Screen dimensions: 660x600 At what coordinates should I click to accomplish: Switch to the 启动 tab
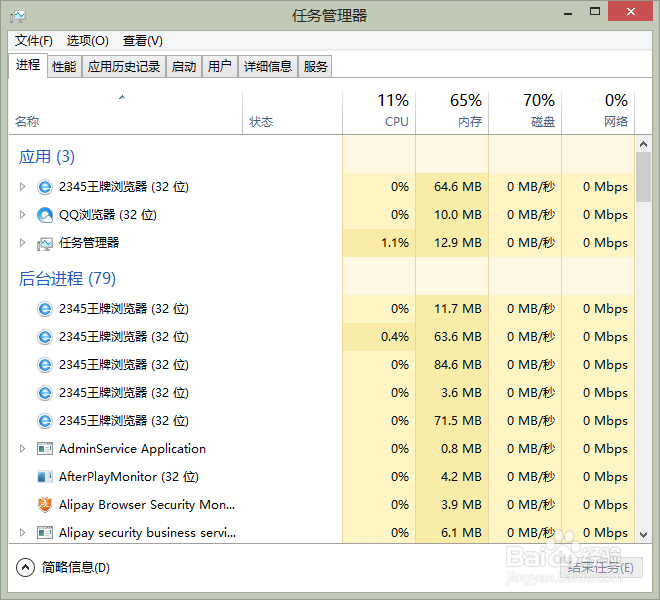(x=184, y=67)
